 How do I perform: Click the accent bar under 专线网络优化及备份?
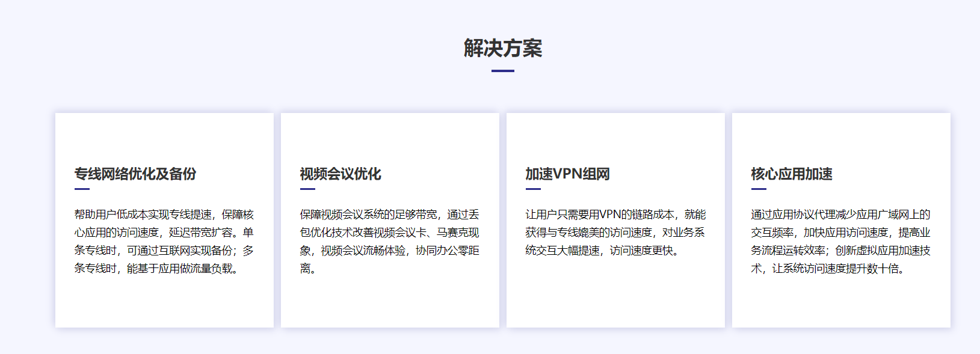82,189
